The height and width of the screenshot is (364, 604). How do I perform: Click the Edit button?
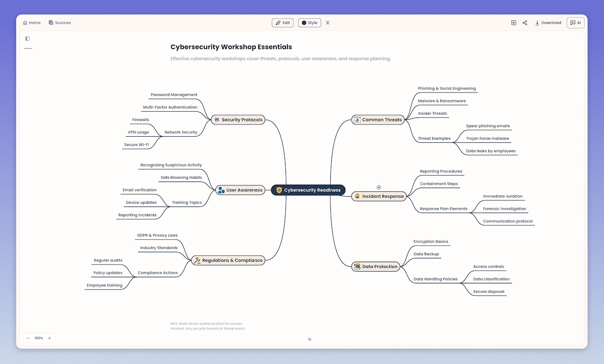coord(283,23)
